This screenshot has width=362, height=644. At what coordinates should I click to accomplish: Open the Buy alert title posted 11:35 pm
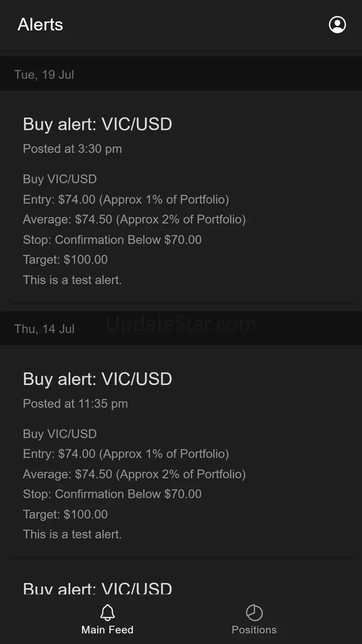(97, 379)
